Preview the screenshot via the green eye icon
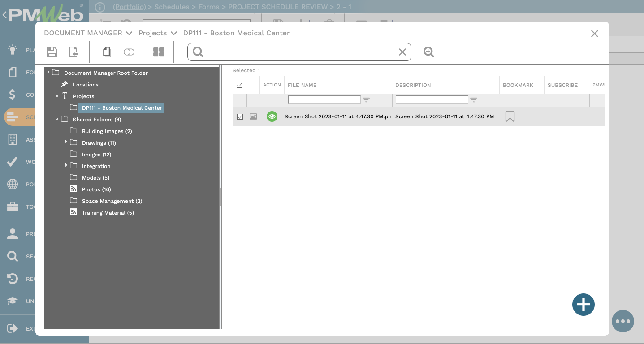Viewport: 644px width, 344px height. [272, 116]
